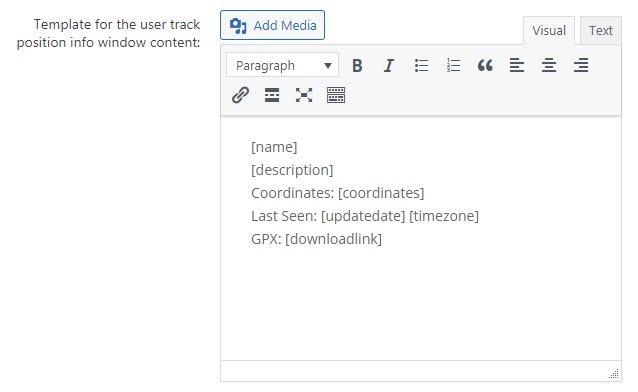Click the [name] placeholder line

[x=274, y=147]
